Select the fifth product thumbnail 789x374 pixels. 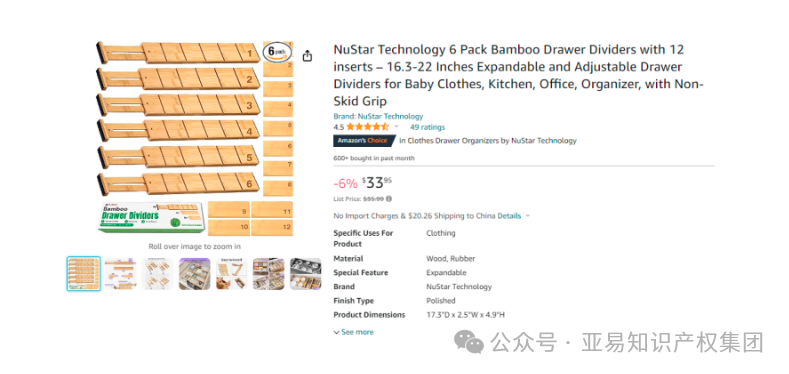pyautogui.click(x=231, y=274)
